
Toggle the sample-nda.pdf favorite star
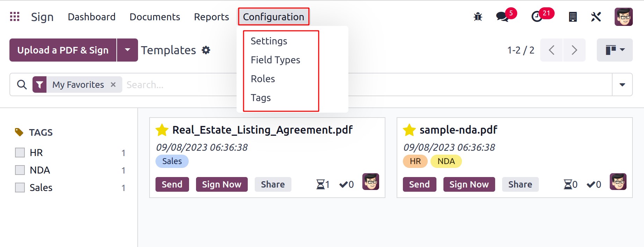click(409, 130)
